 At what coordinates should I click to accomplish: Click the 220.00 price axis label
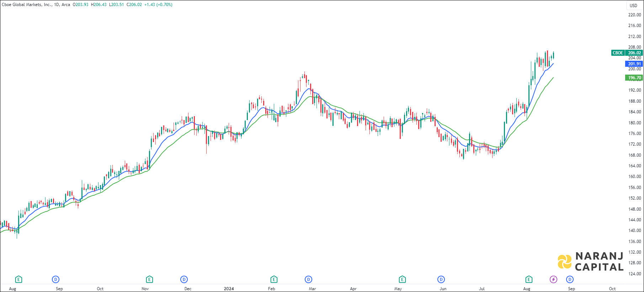(x=634, y=15)
